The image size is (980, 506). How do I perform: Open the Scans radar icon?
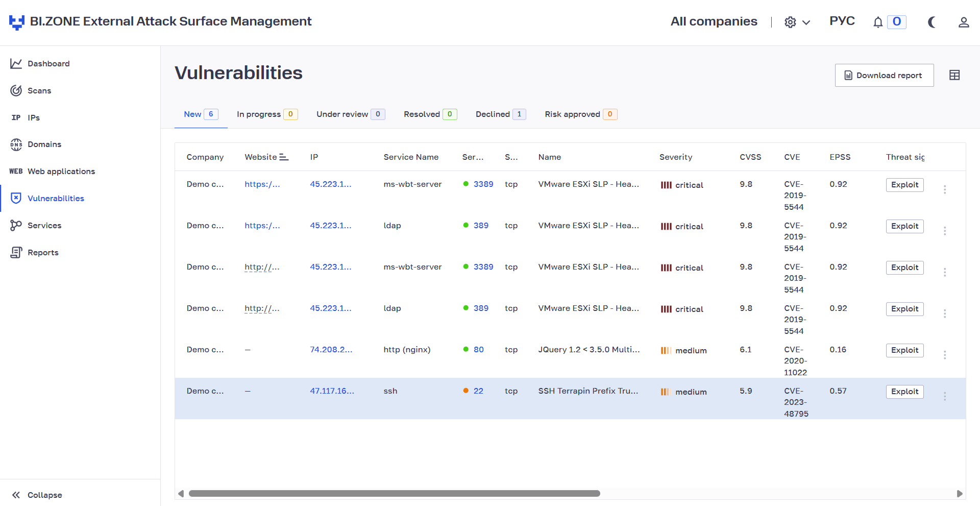pyautogui.click(x=16, y=90)
